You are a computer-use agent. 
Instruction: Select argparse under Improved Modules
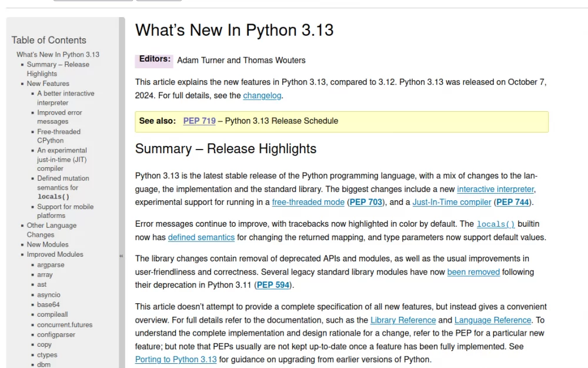pyautogui.click(x=51, y=264)
